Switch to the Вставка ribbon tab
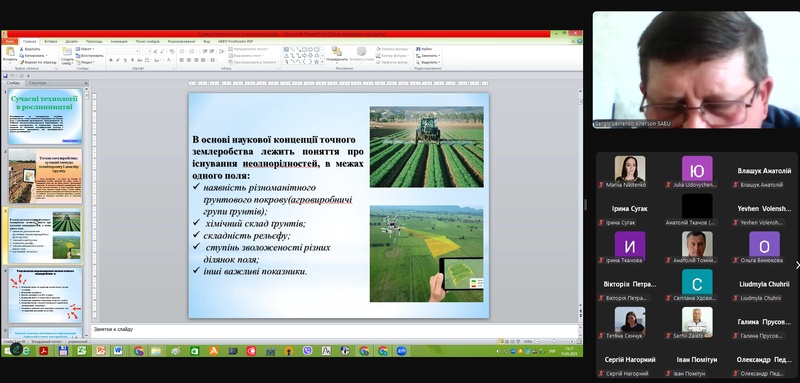The width and height of the screenshot is (800, 383). tap(51, 41)
